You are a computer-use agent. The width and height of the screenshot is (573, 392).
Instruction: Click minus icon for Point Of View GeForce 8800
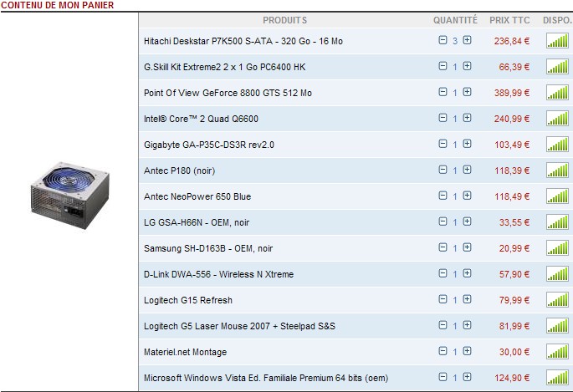[443, 92]
